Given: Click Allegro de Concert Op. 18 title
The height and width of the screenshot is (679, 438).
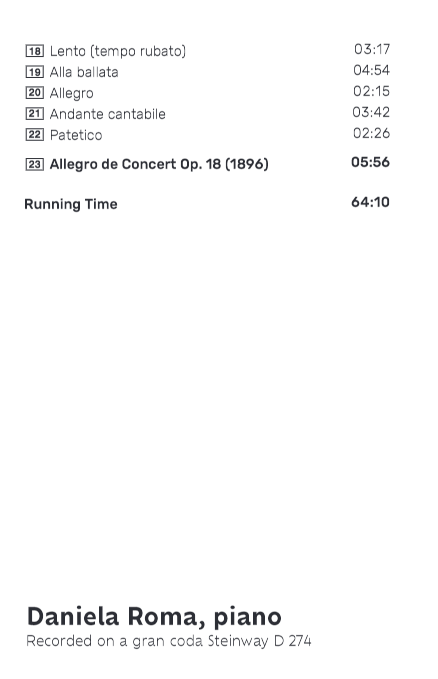Looking at the screenshot, I should [x=159, y=164].
